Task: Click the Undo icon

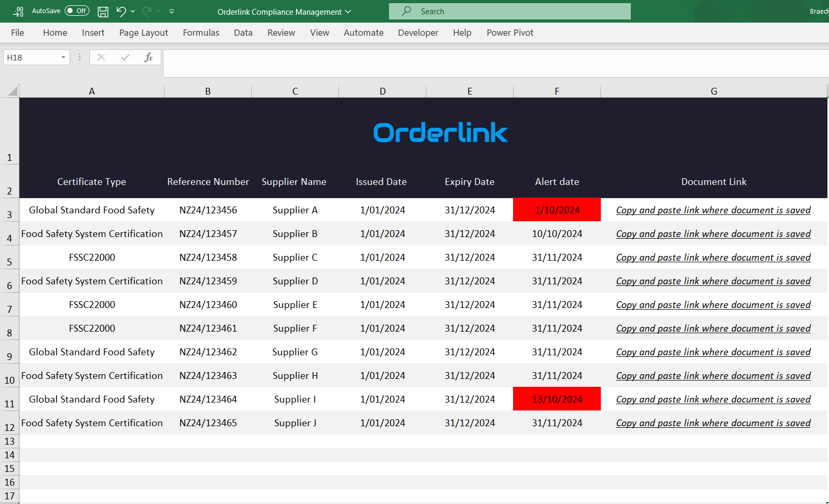Action: click(x=121, y=11)
